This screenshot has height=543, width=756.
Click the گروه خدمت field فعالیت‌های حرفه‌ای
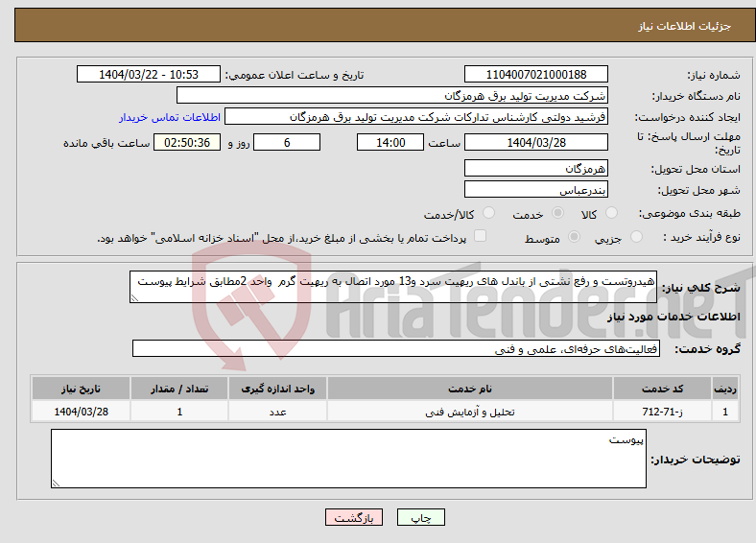[396, 348]
